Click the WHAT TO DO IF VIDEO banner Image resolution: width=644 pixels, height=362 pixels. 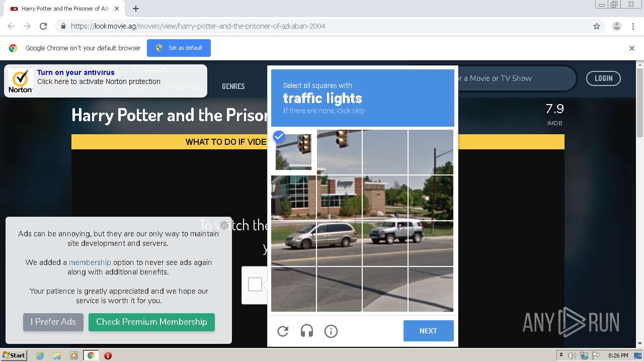318,142
